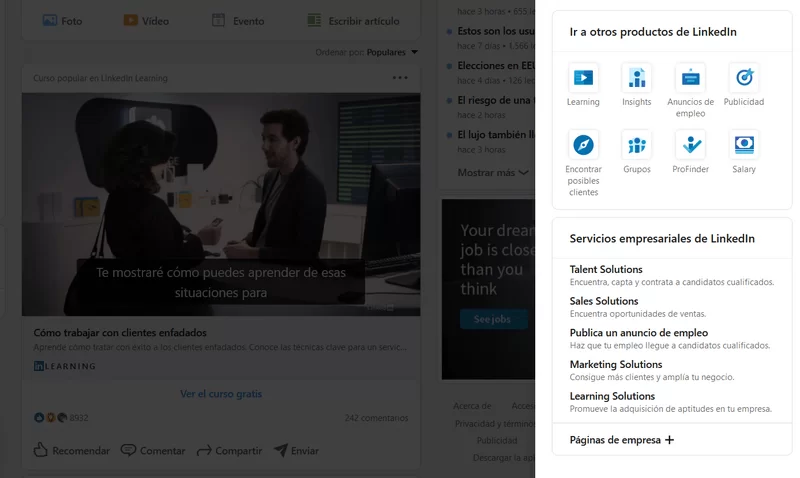Click the Escribir artículo icon

(x=314, y=20)
